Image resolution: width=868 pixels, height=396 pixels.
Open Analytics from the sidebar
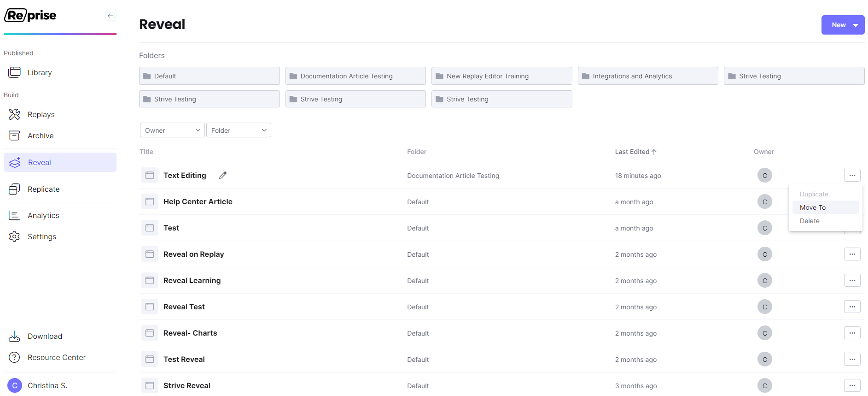tap(60, 215)
